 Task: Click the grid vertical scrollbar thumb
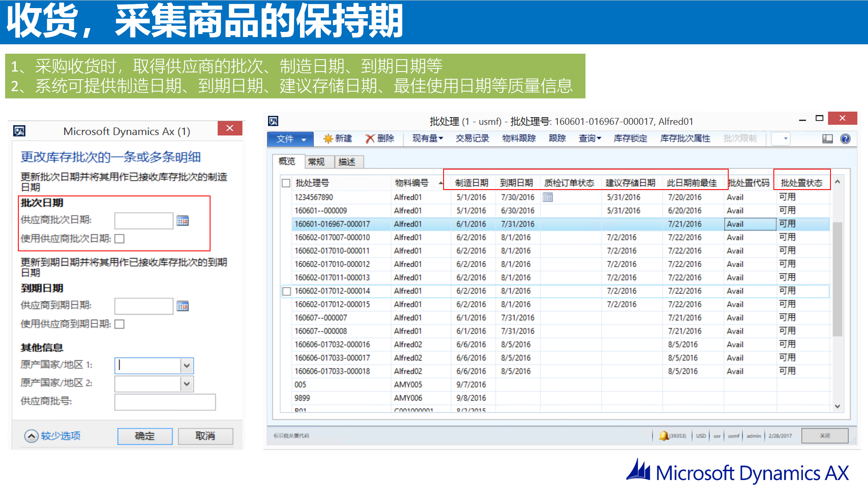837,279
